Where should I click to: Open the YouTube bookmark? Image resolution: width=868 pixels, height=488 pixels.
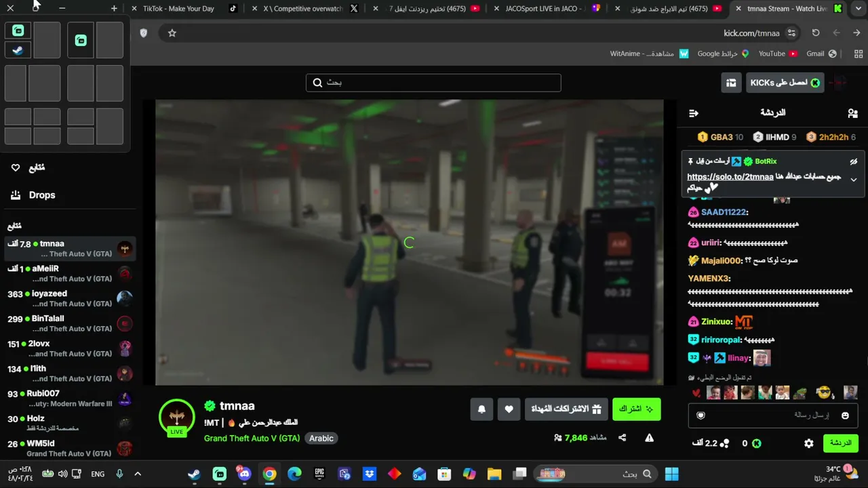(778, 54)
